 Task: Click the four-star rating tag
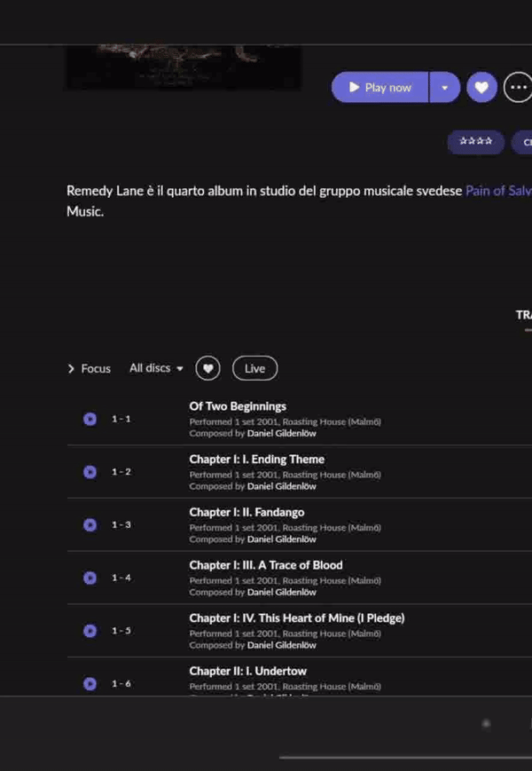[x=475, y=142]
